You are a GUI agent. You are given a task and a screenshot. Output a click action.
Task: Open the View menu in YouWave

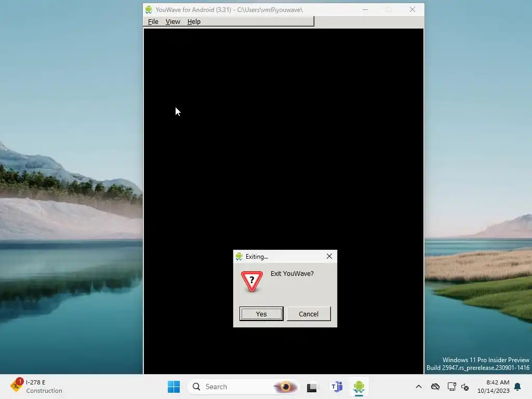point(172,21)
